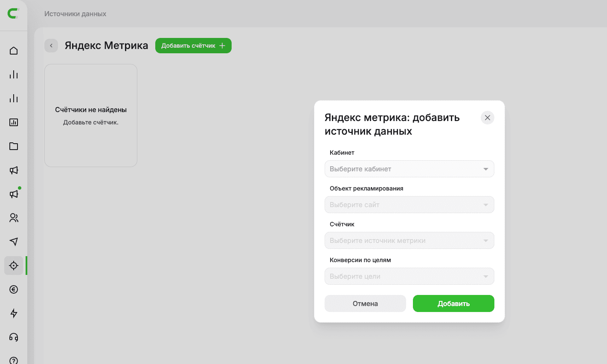
Task: Click the megaphone icon with green dot
Action: pos(14,194)
